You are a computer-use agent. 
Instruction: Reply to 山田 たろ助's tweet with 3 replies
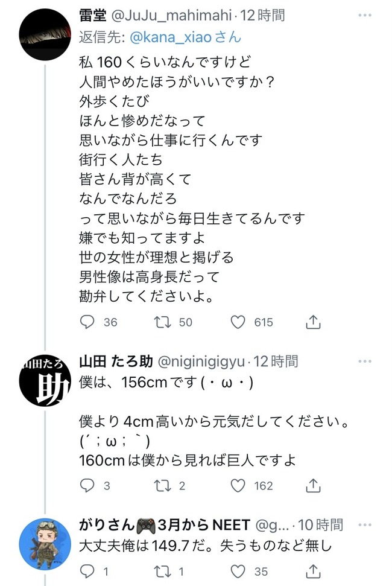point(87,485)
